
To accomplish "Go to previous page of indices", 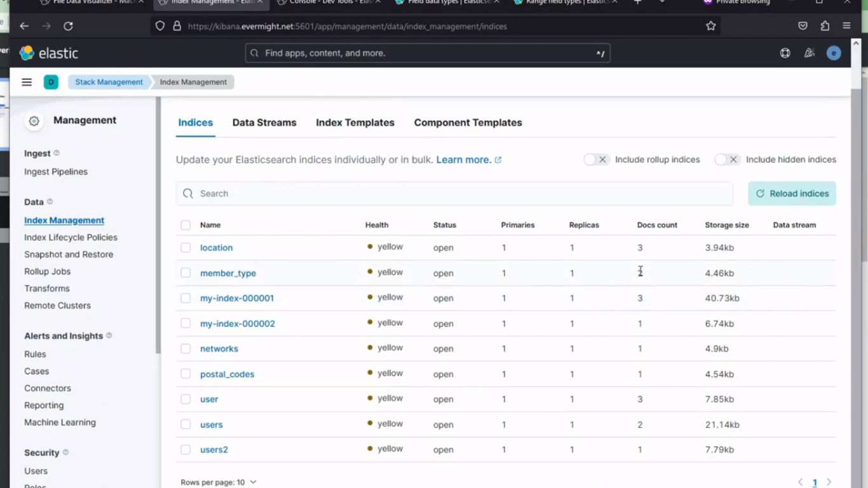I will pyautogui.click(x=801, y=482).
